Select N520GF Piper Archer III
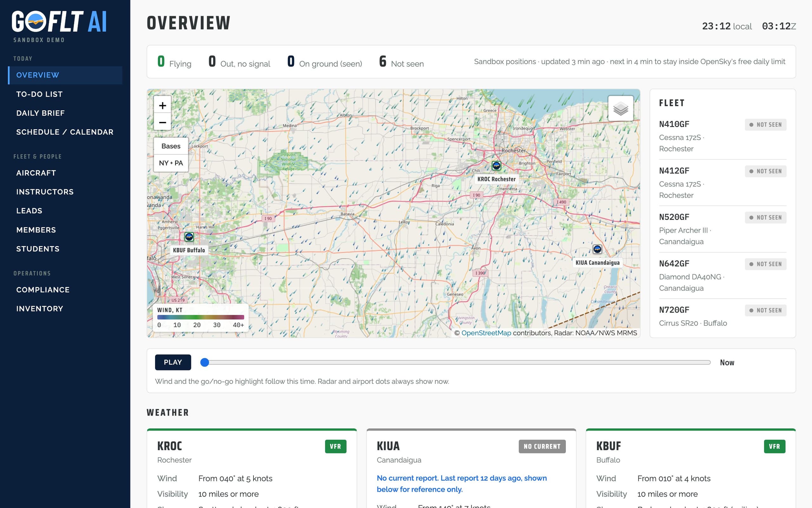This screenshot has height=508, width=812. [x=723, y=229]
